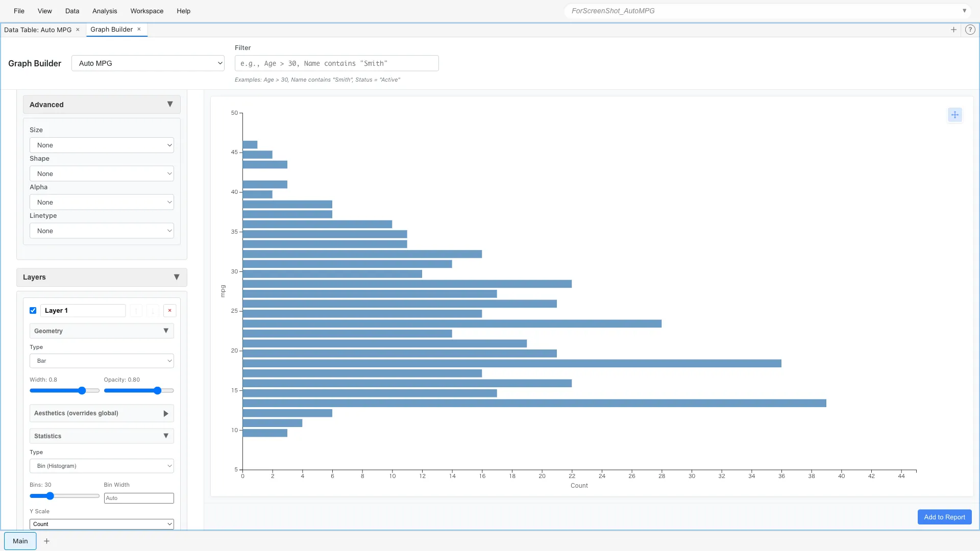The image size is (980, 551).
Task: Select the Main tab at the bottom
Action: 20,541
